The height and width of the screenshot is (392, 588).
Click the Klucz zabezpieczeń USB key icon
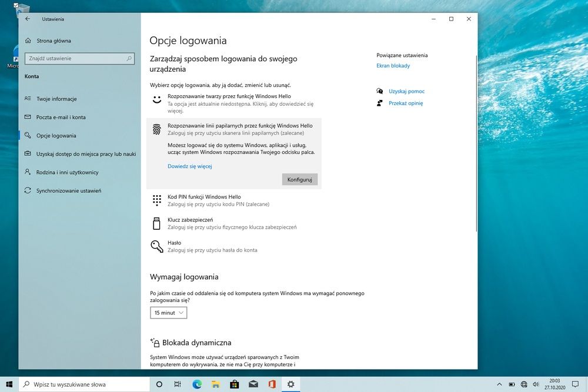(x=157, y=223)
